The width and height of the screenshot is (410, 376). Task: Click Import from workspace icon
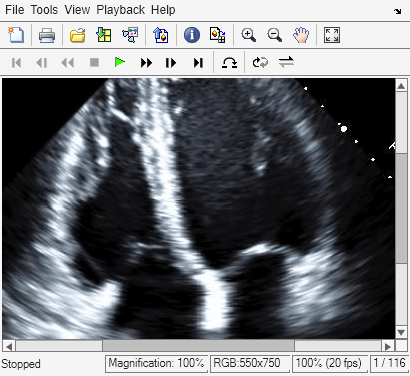104,35
